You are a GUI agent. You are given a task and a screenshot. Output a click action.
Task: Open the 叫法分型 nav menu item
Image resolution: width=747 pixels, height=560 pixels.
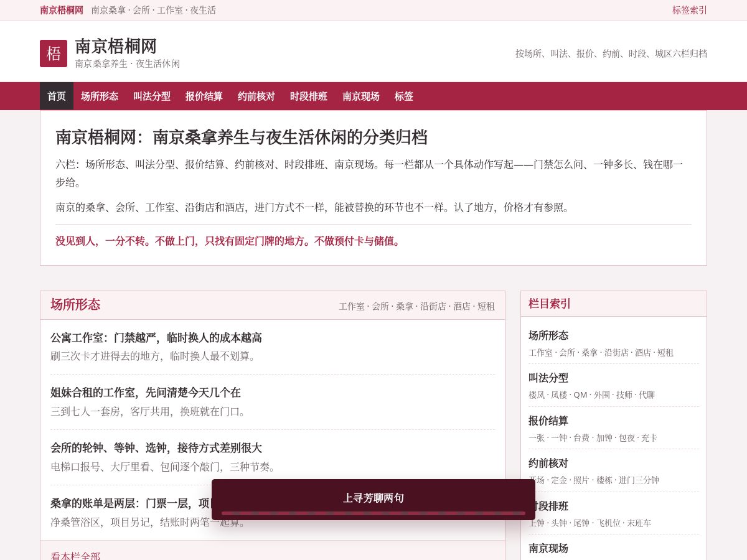coord(152,96)
